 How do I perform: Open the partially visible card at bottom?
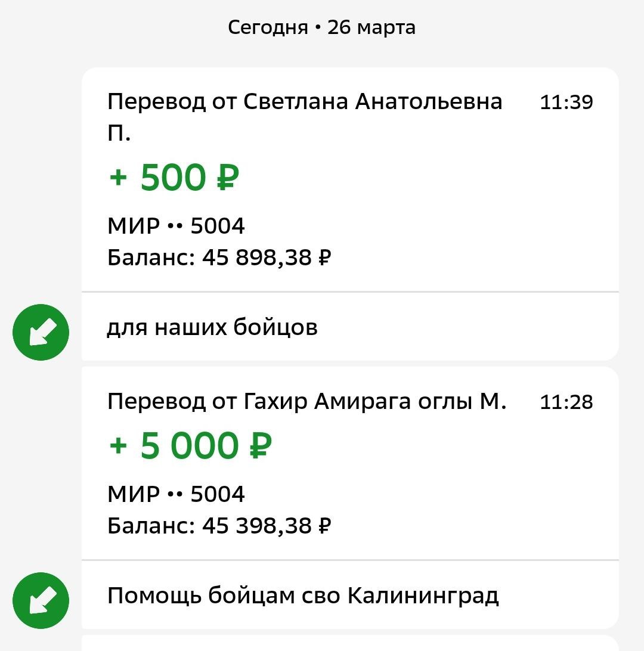click(350, 643)
